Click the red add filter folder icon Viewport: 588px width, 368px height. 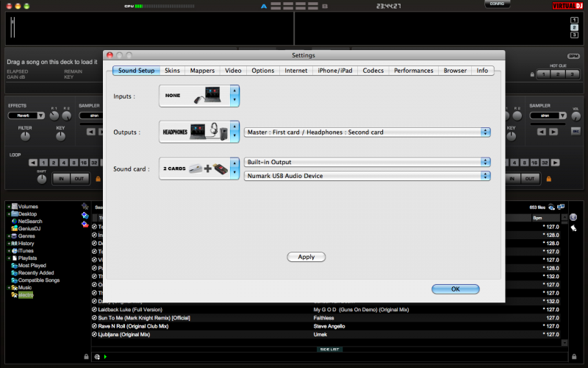coord(85,224)
